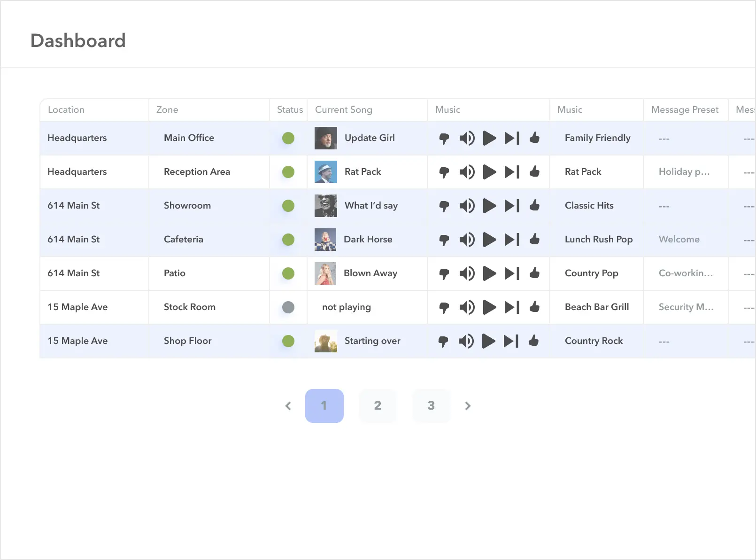
Task: Thumbs up Blown Away on the Patio
Action: 535,273
